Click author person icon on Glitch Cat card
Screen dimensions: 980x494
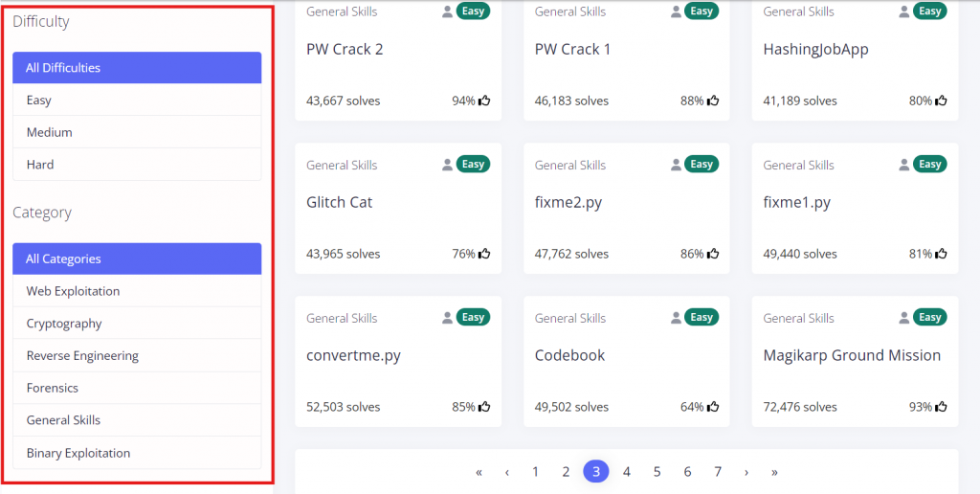pos(448,165)
